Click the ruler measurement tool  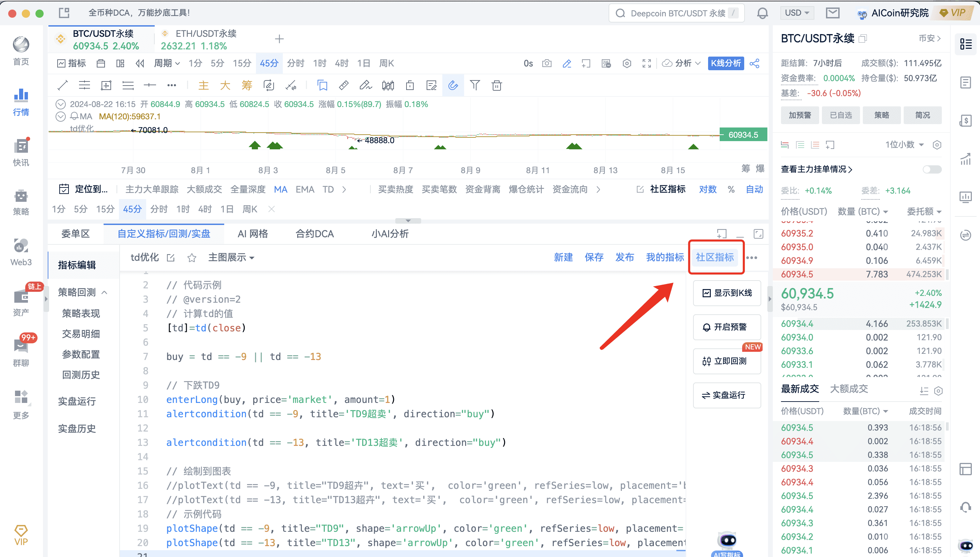point(344,85)
